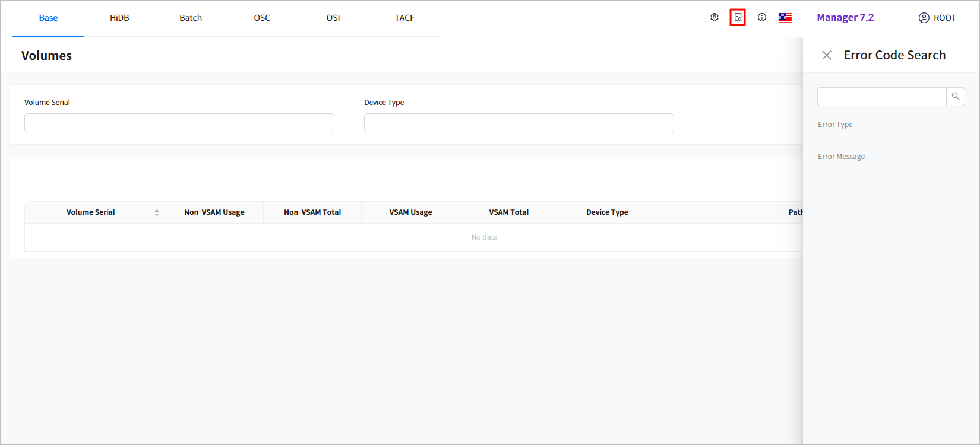
Task: Switch to the HiDB tab
Action: (x=119, y=18)
